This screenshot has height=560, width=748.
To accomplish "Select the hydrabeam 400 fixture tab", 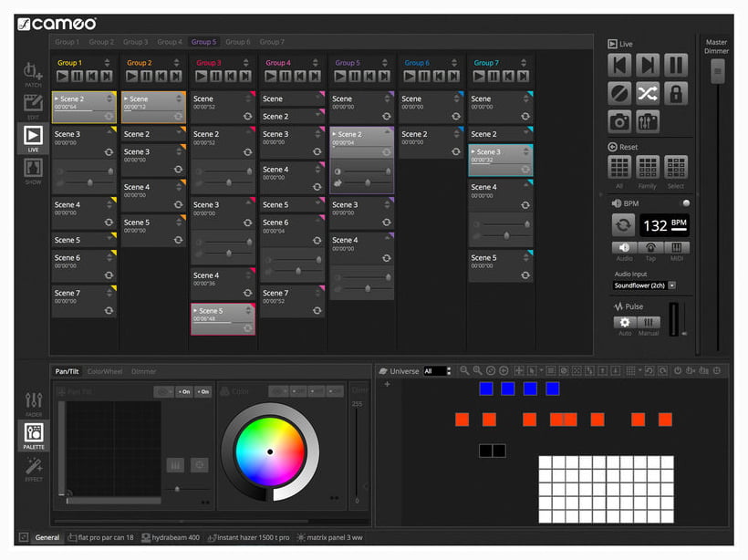I will 171,537.
